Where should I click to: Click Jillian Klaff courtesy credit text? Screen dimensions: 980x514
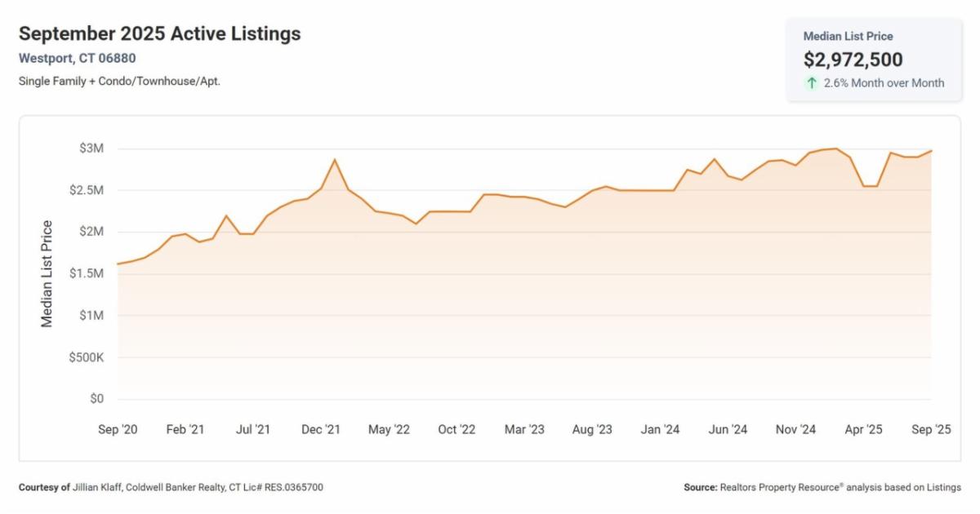(171, 487)
